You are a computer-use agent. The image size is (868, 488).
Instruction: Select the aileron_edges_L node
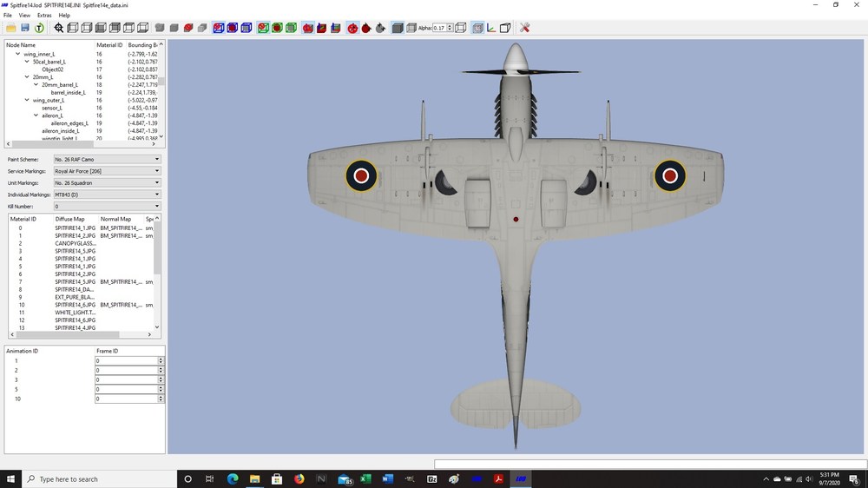(69, 123)
